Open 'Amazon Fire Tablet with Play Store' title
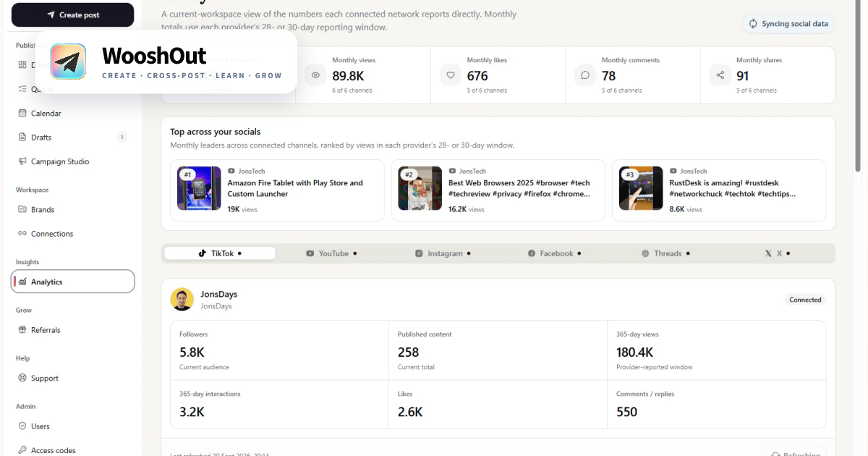 click(x=295, y=188)
